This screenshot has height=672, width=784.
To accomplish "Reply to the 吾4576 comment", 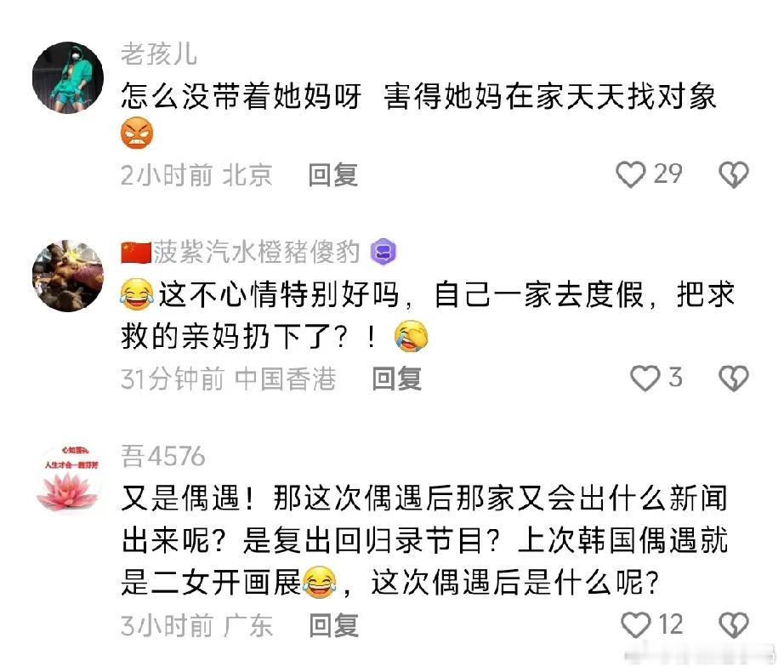I will click(x=333, y=625).
